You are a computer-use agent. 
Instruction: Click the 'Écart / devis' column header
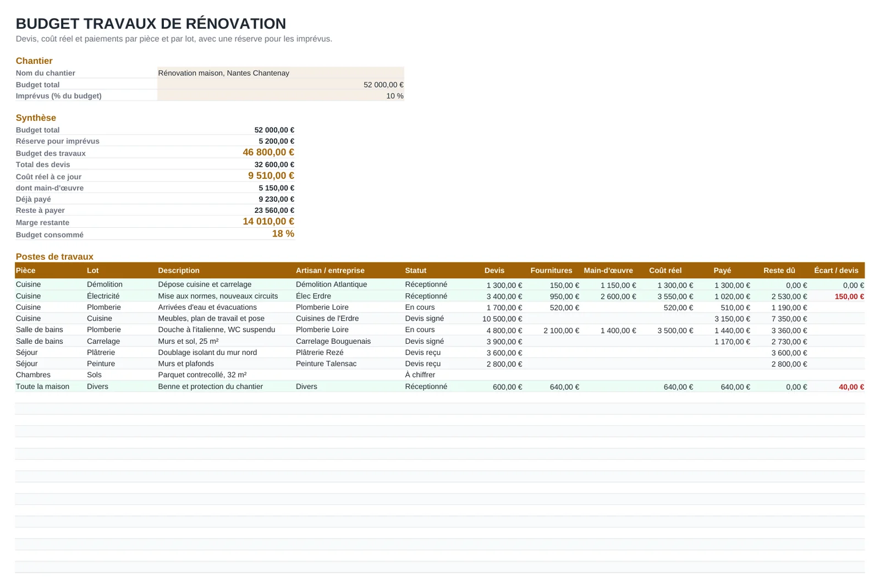pyautogui.click(x=836, y=270)
